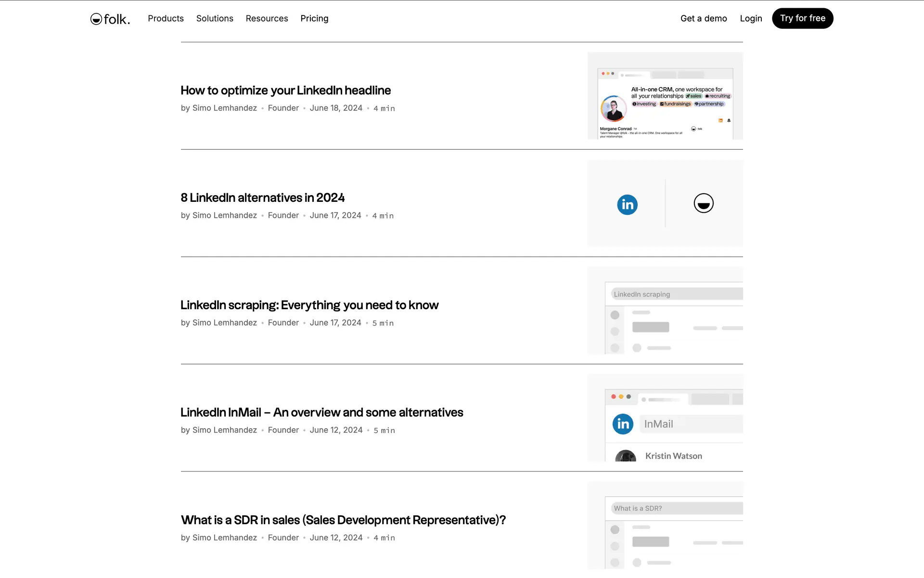The image size is (924, 578).
Task: Read LinkedIn scraping: Everything you need to know
Action: click(309, 305)
